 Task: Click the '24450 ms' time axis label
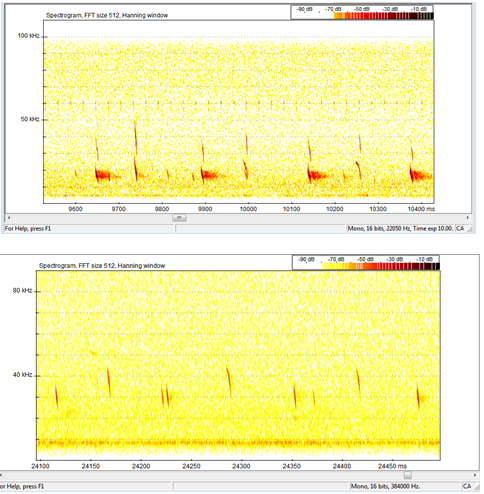click(x=393, y=466)
